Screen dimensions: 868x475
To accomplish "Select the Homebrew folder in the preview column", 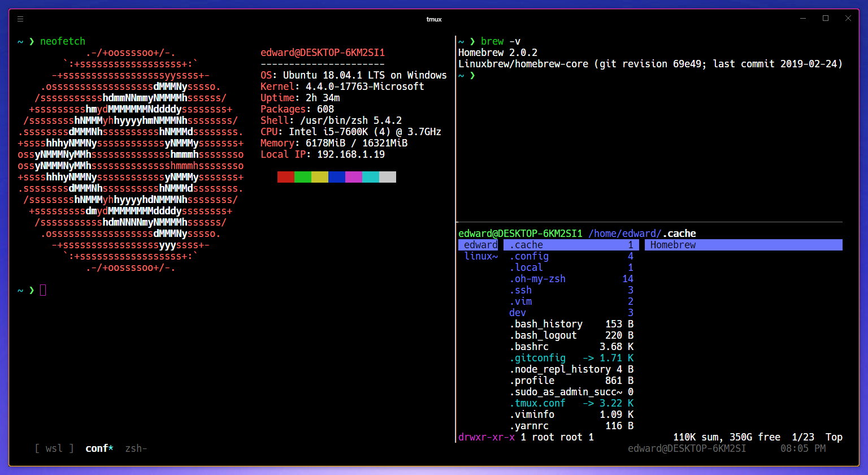I will click(672, 244).
